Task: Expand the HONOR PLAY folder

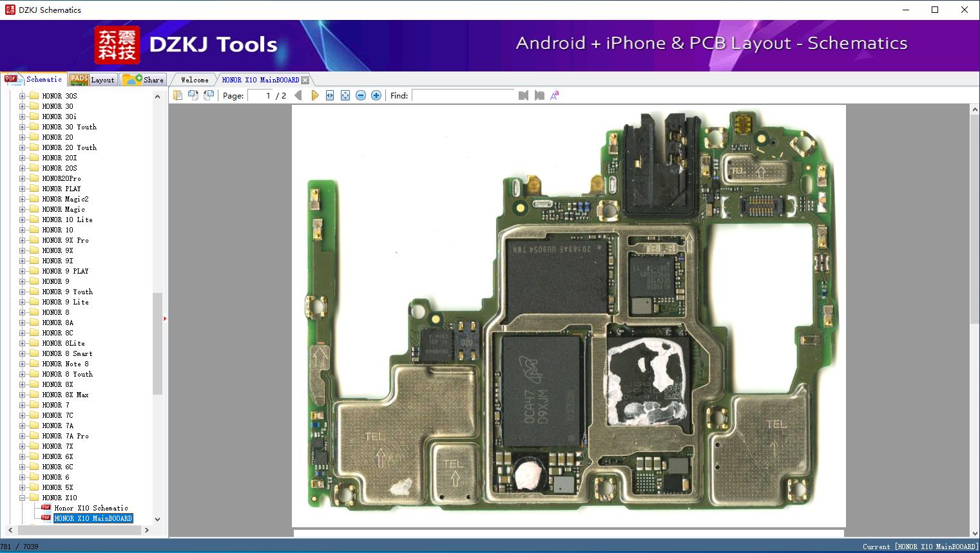Action: [22, 189]
